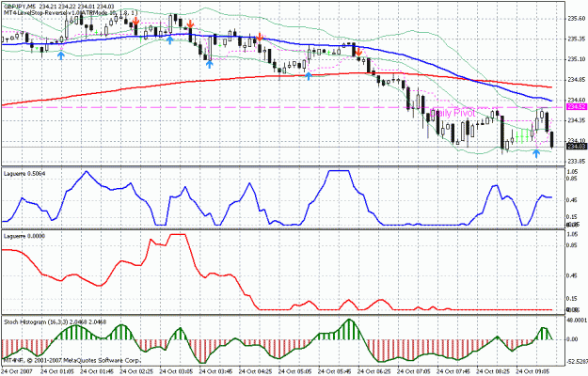Click the 233.85 price axis label

[x=577, y=161]
